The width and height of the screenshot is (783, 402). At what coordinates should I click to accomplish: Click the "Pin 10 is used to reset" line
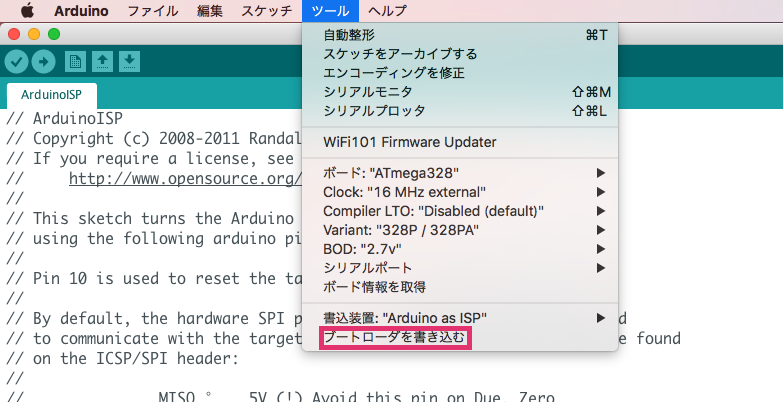154,279
